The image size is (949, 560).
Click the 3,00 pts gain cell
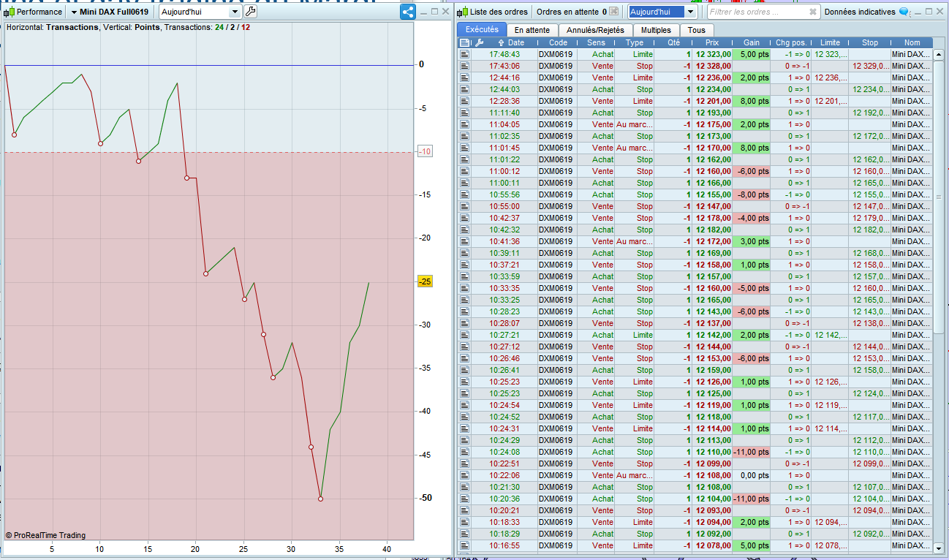[752, 241]
